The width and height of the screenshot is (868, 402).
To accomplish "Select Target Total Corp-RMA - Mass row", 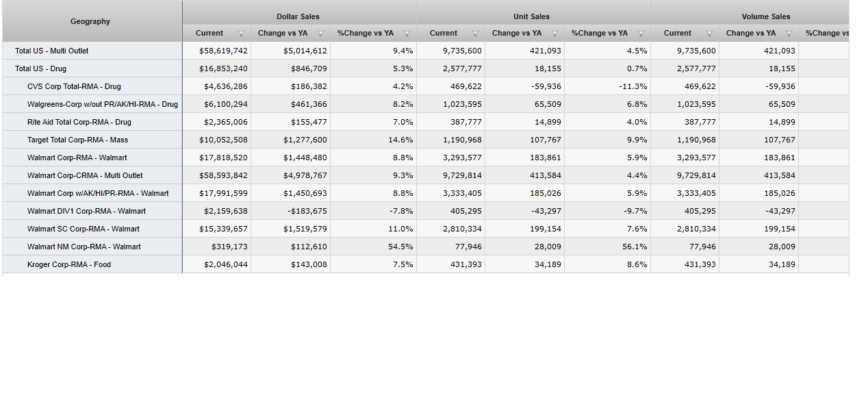I will [77, 140].
